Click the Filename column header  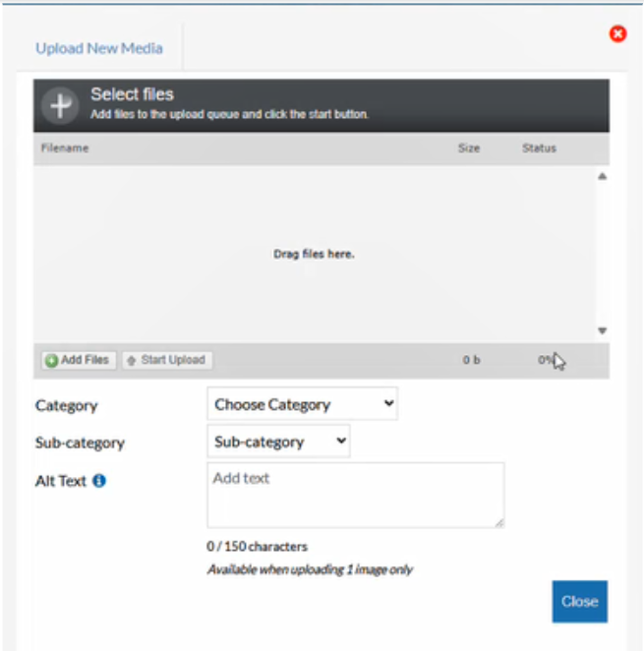coord(65,148)
